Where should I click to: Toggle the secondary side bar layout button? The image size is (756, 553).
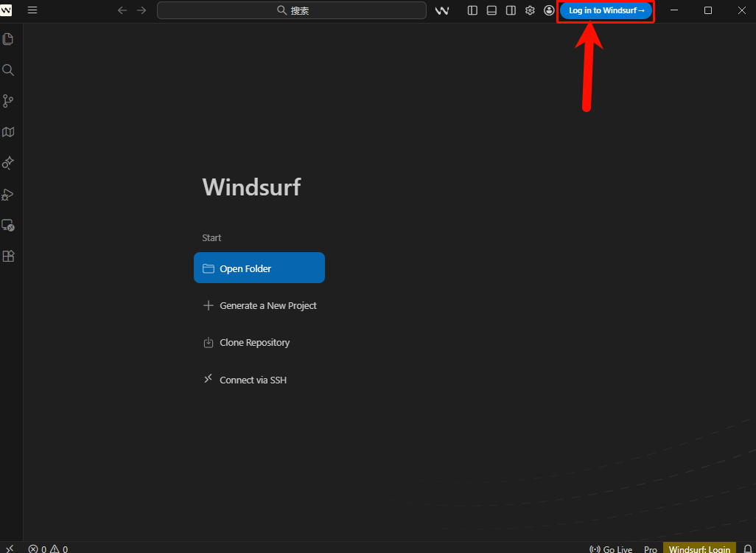511,10
